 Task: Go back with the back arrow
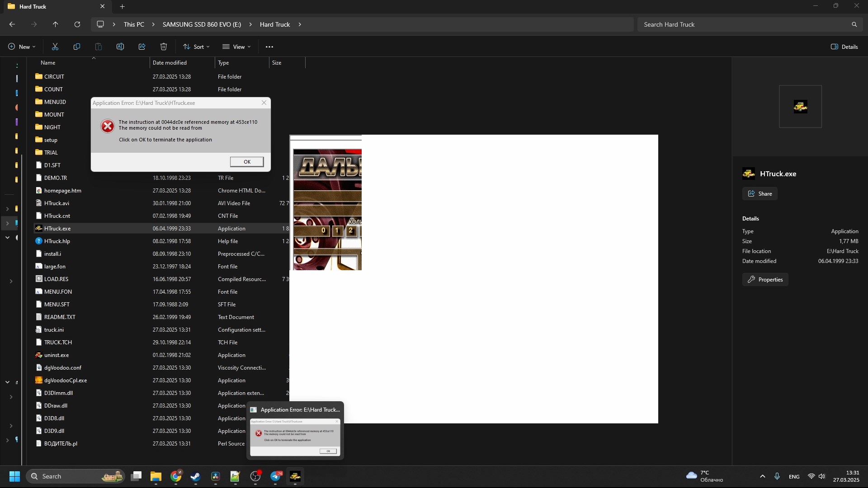pyautogui.click(x=12, y=24)
